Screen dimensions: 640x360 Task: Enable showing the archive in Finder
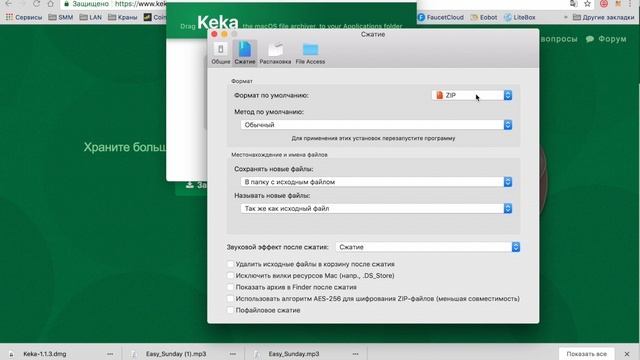point(231,287)
